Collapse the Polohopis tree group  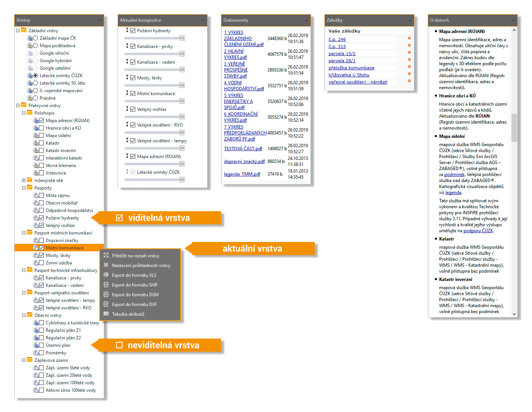point(24,113)
